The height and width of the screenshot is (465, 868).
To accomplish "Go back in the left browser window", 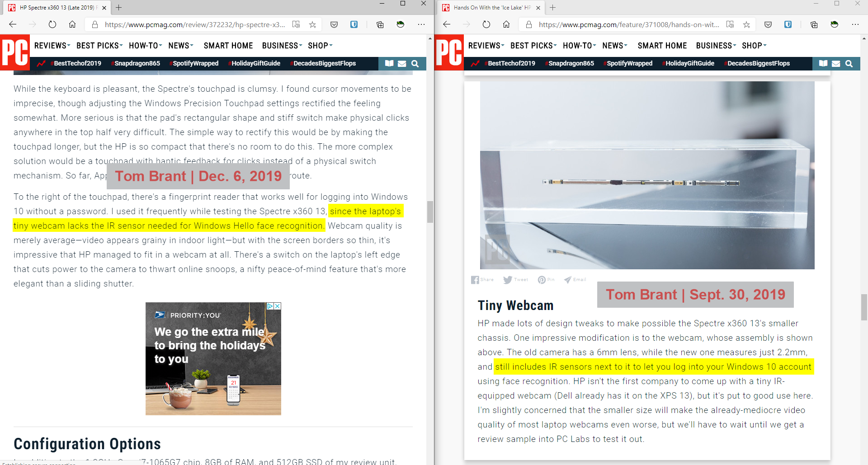I will point(13,24).
